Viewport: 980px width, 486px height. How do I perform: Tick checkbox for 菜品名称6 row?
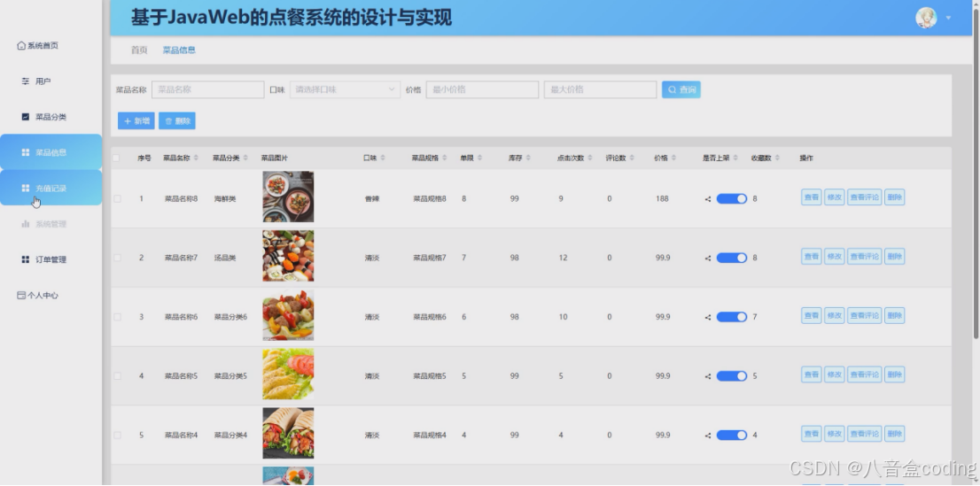coord(117,317)
